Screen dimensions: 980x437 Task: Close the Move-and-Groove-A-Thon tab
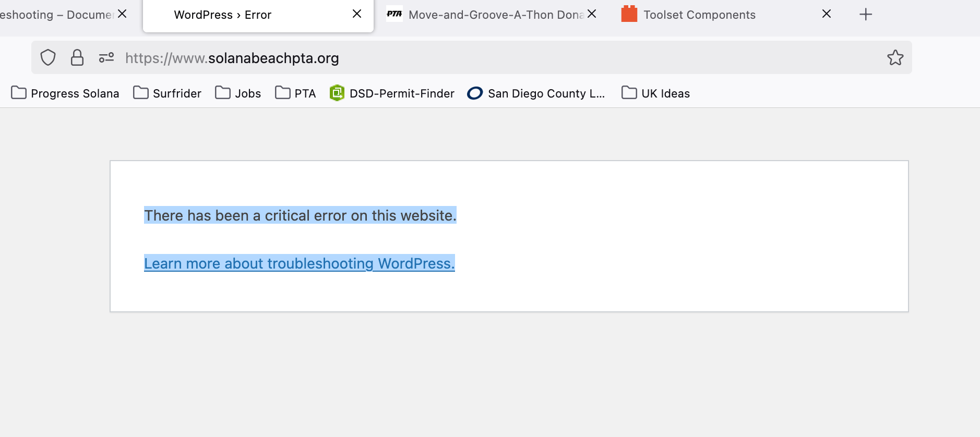(592, 14)
